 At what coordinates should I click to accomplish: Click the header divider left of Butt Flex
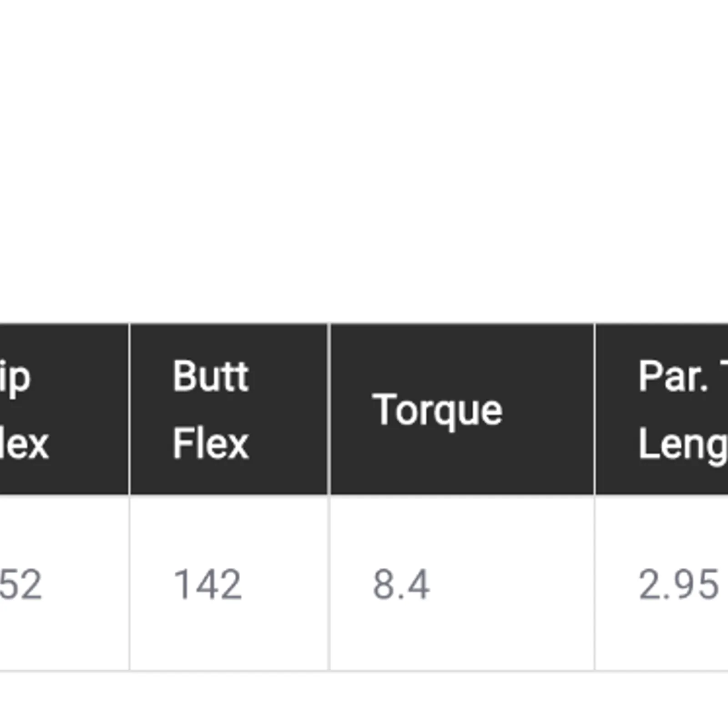(129, 409)
